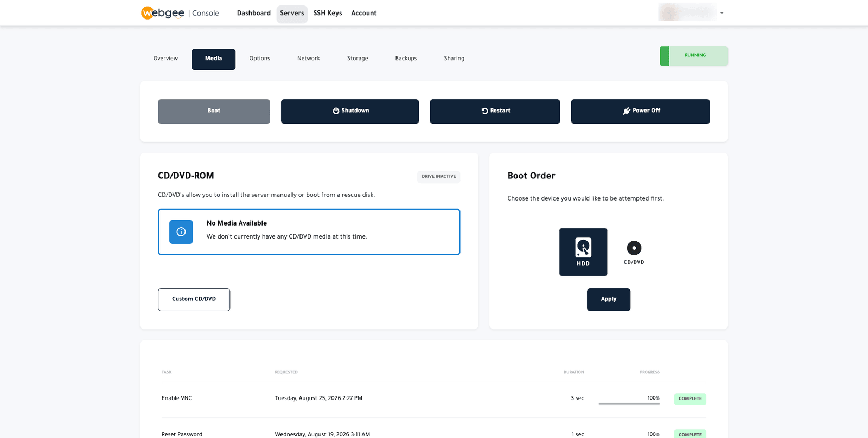Switch to the Sharing tab

[x=454, y=59]
